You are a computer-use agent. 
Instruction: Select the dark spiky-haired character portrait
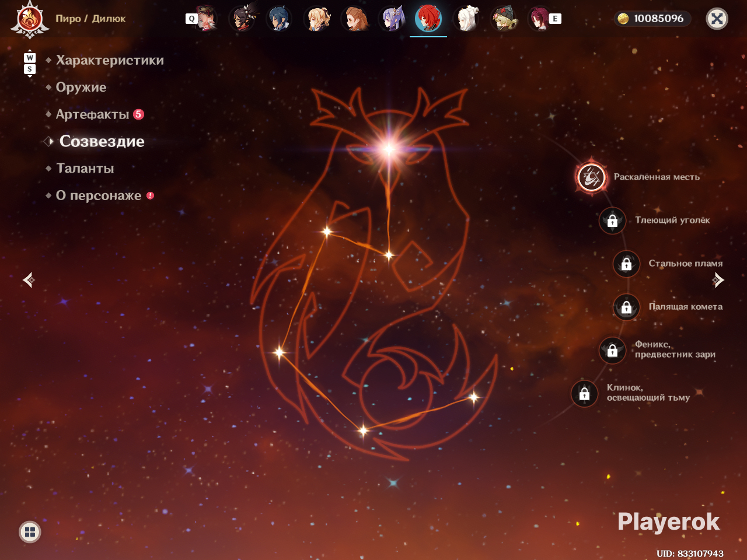[242, 19]
